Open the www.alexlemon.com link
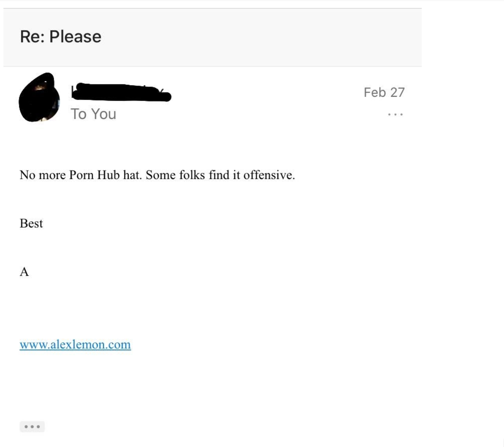The height and width of the screenshot is (447, 504). click(75, 345)
